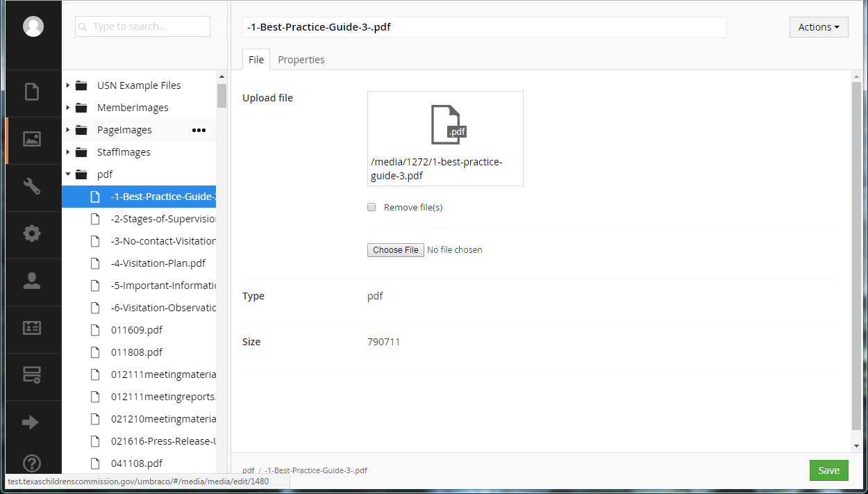Click the USN Example Files folder icon
The image size is (868, 494).
coord(81,85)
